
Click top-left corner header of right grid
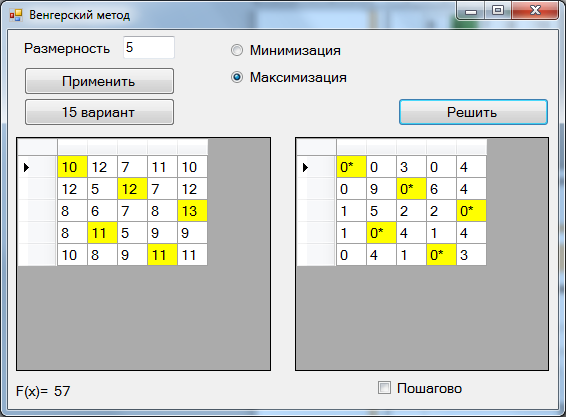click(316, 148)
